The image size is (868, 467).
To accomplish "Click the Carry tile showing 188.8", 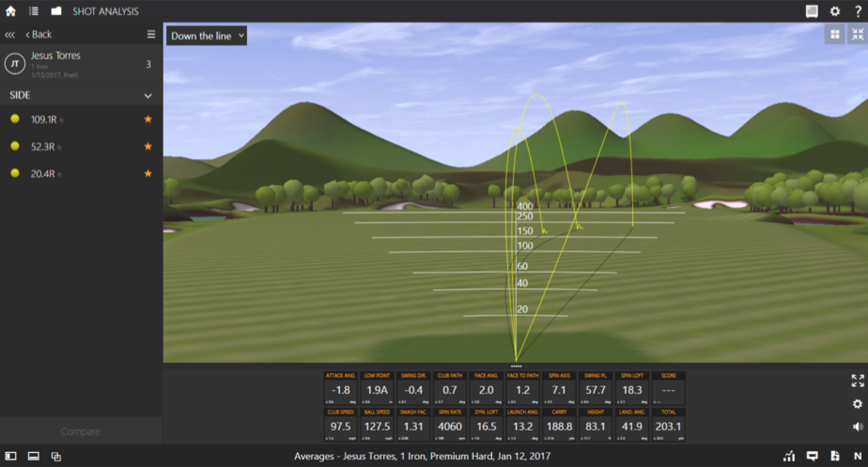I will 559,425.
